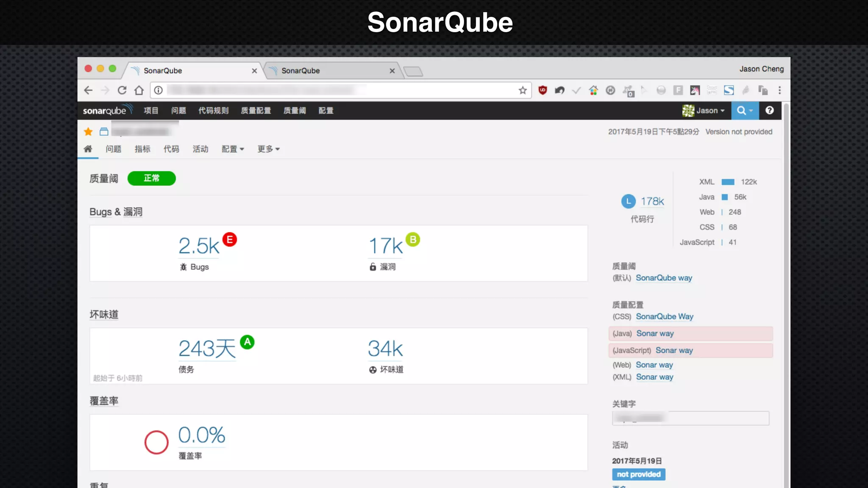Click the project home icon tab
This screenshot has height=488, width=868.
88,149
